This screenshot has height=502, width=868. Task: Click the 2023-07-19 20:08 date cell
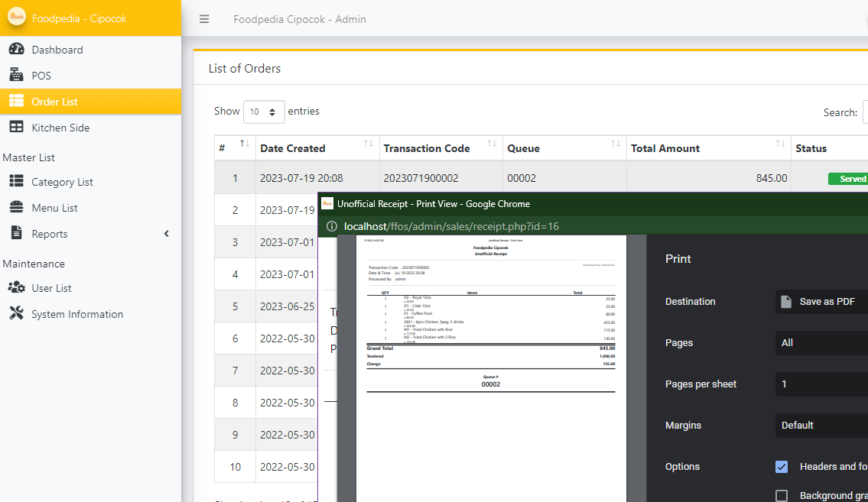click(317, 178)
